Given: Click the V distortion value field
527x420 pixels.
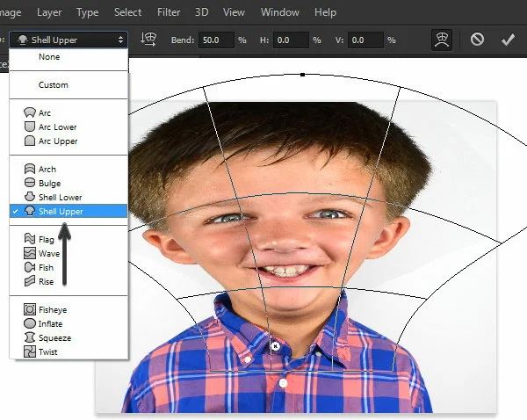Looking at the screenshot, I should click(x=365, y=40).
